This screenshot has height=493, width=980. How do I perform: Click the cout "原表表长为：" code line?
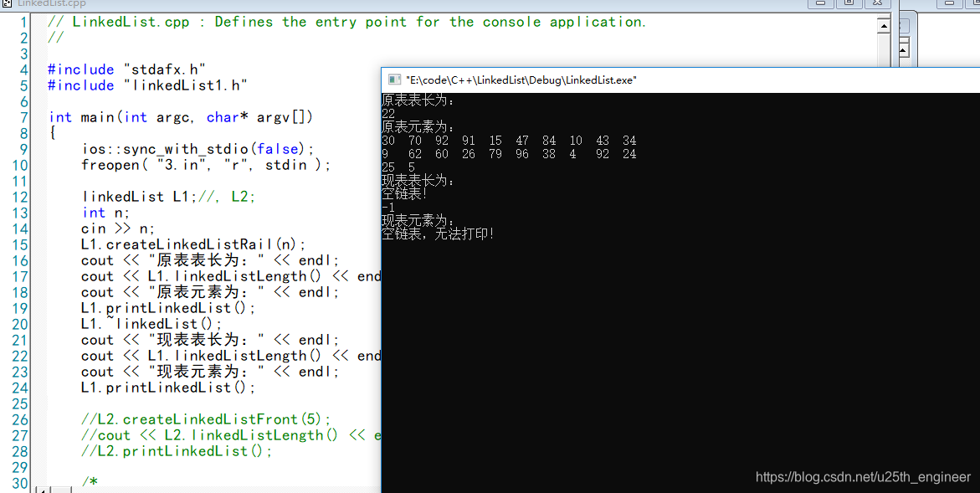[x=210, y=260]
